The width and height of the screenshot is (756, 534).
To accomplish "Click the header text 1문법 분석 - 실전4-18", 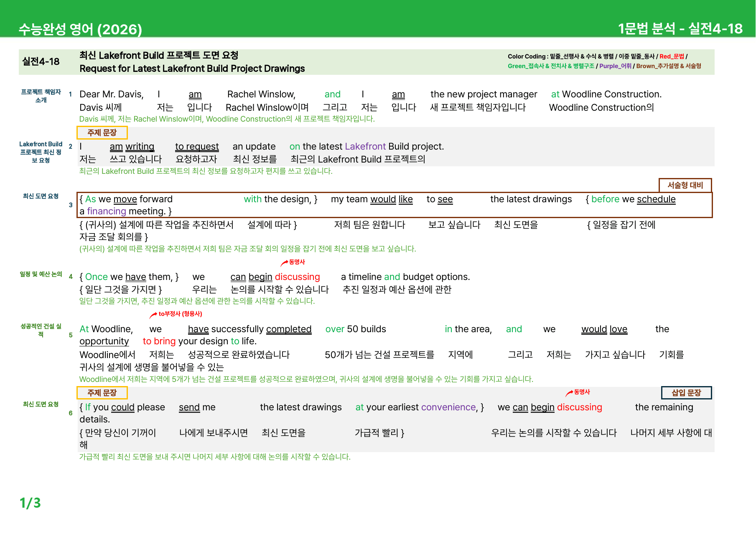I will pos(680,28).
